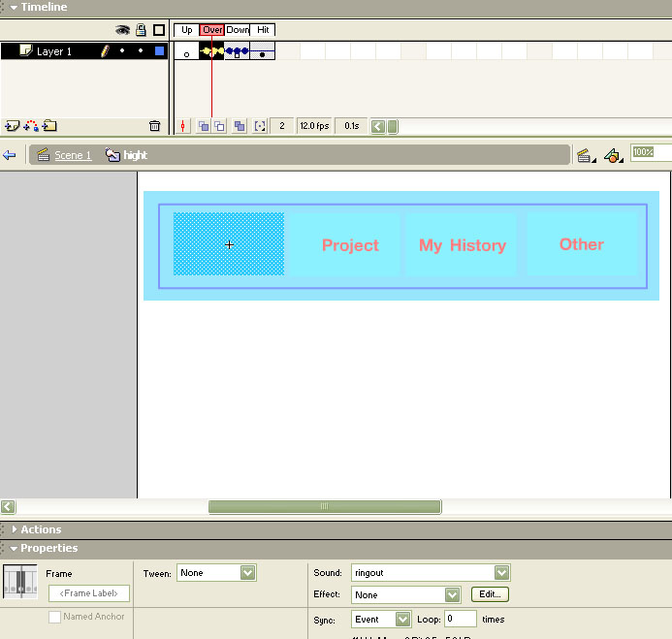
Task: Go to Scene 1 via breadcrumb link
Action: coord(73,155)
